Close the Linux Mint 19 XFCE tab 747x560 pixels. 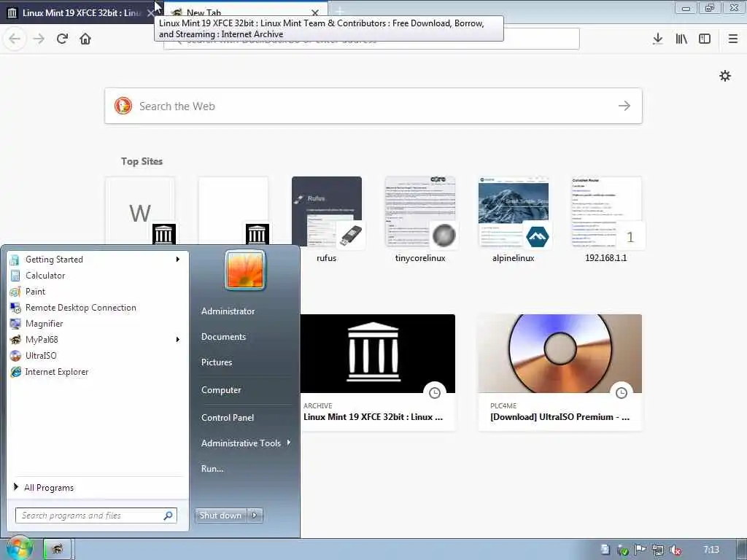coord(150,13)
